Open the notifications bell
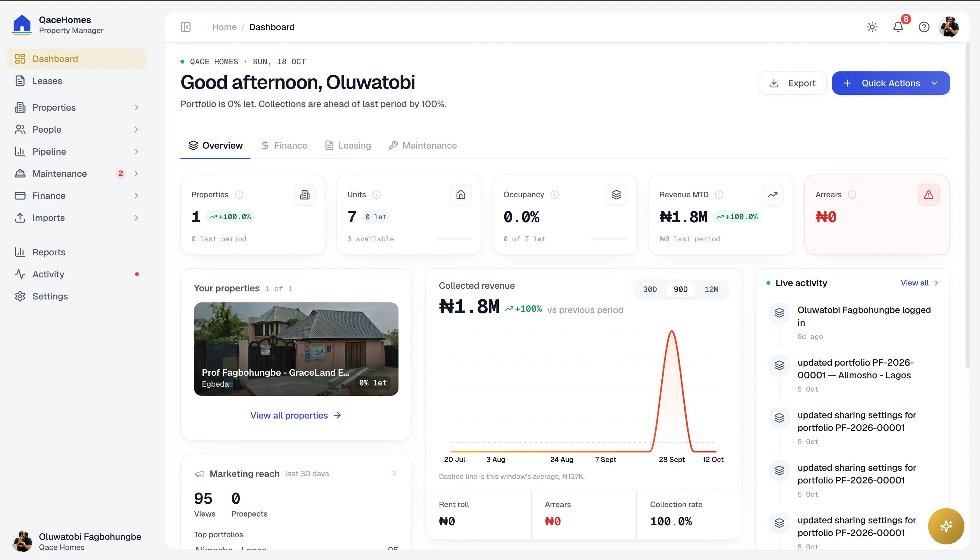This screenshot has width=980, height=560. 898,27
